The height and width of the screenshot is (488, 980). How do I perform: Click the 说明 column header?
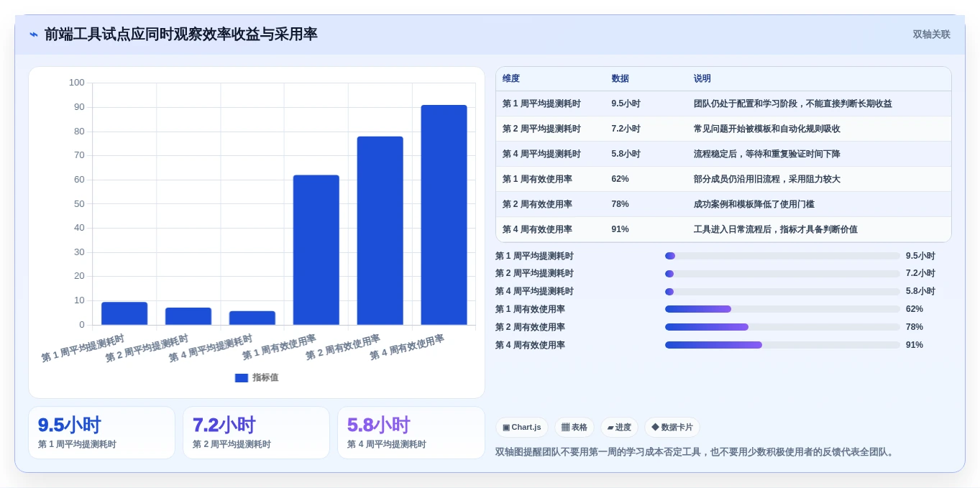click(702, 79)
